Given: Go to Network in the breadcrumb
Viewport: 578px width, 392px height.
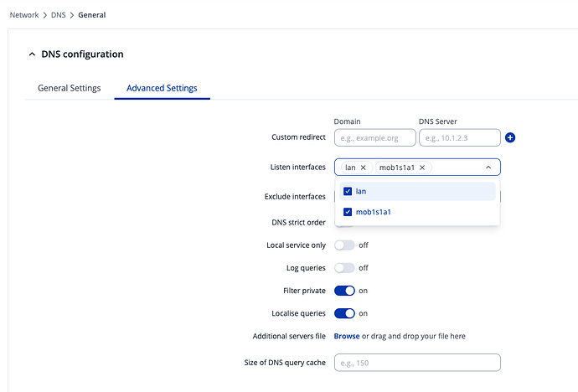Looking at the screenshot, I should (x=24, y=15).
